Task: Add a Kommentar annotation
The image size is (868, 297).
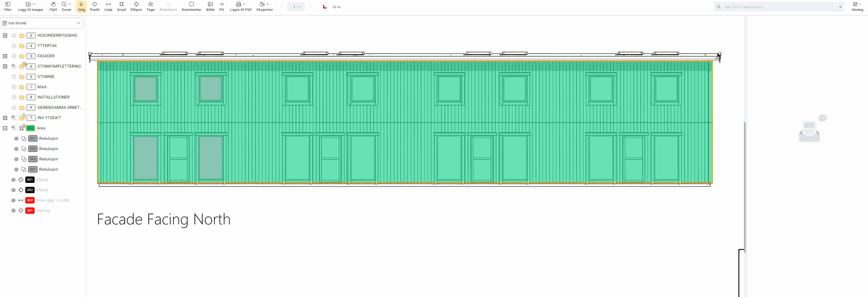Action: tap(191, 6)
